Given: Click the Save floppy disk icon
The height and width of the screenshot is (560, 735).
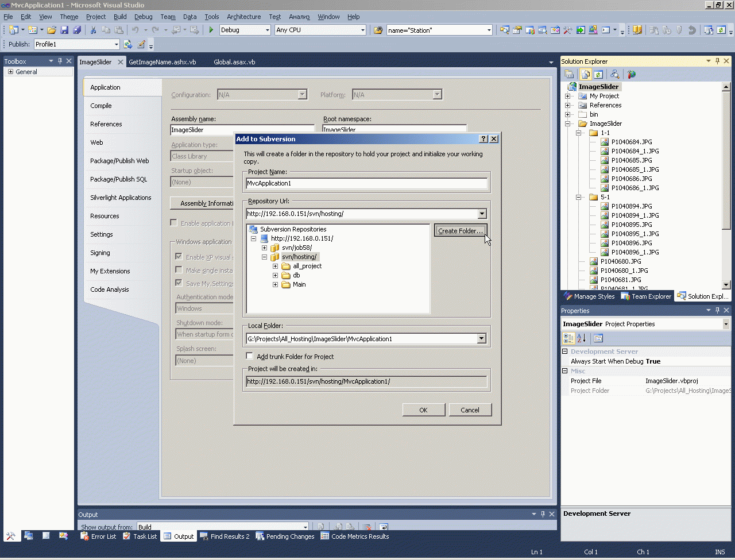Looking at the screenshot, I should coord(64,30).
